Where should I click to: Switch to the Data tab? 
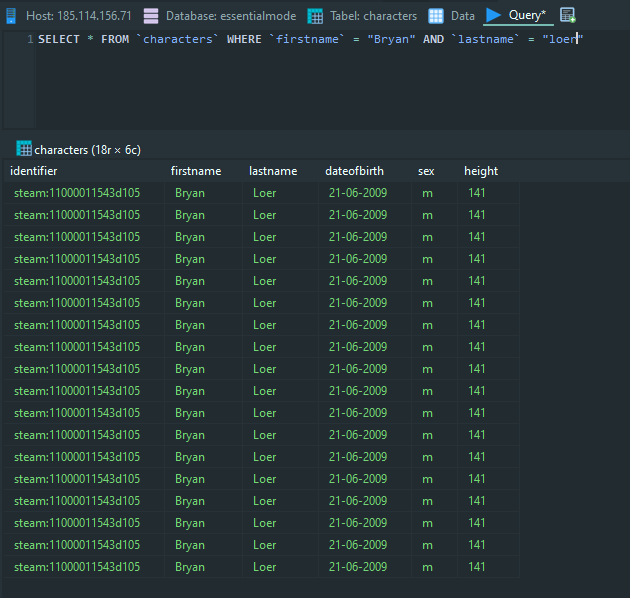click(452, 16)
